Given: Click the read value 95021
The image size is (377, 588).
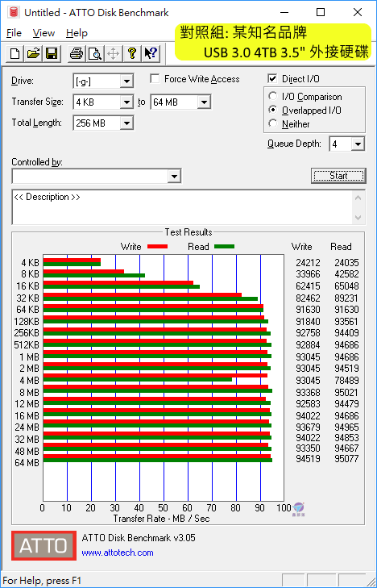Looking at the screenshot, I should 346,393.
